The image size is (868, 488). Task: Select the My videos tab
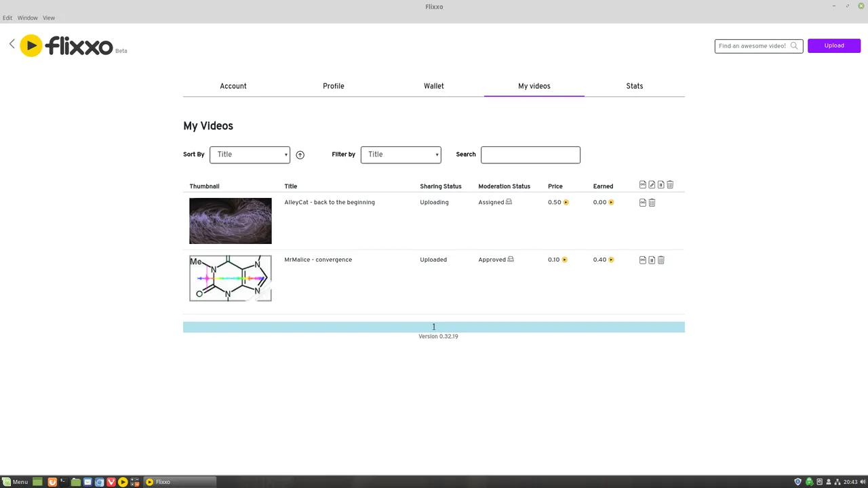534,86
